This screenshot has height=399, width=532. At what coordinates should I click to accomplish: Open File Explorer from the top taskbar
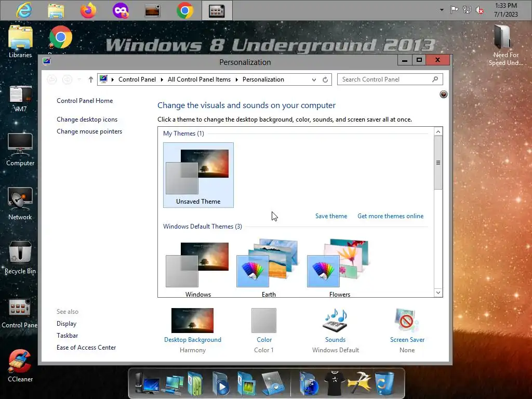(56, 10)
